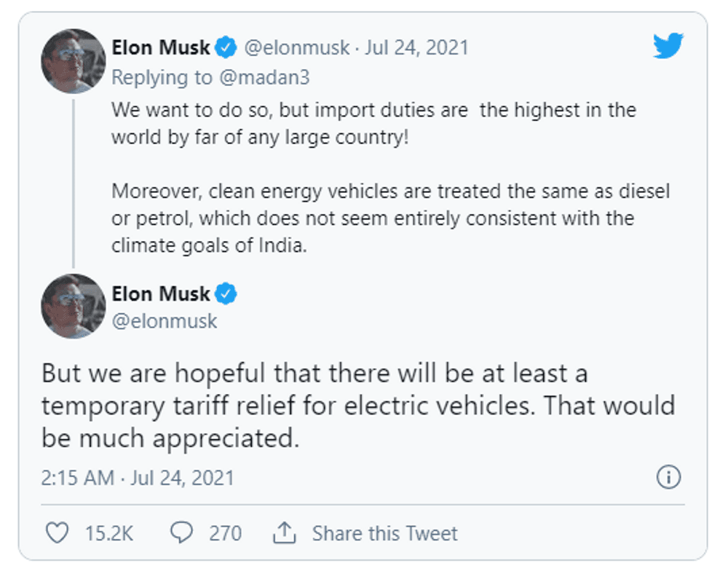Screen dimensions: 728x571
Task: Click the @elonmusk handle below main name
Action: (164, 320)
